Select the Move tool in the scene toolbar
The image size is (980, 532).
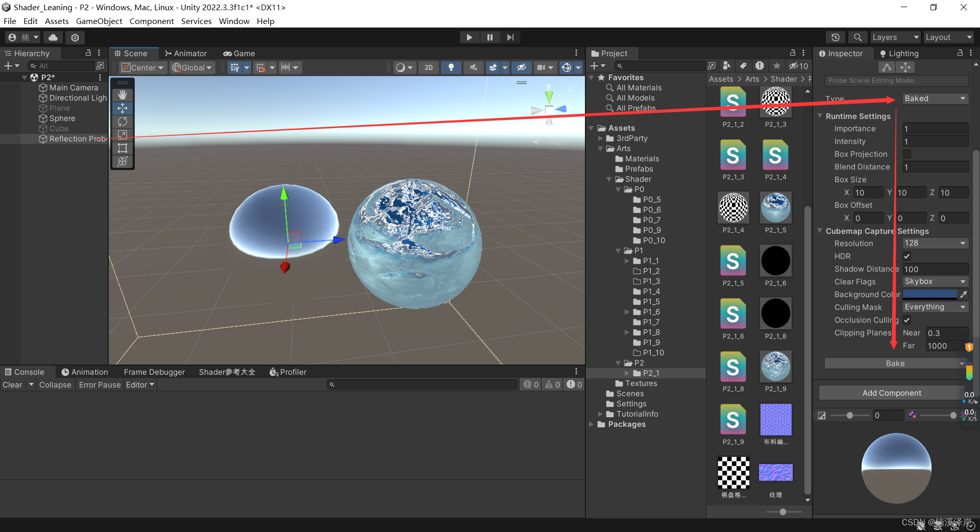[x=122, y=108]
